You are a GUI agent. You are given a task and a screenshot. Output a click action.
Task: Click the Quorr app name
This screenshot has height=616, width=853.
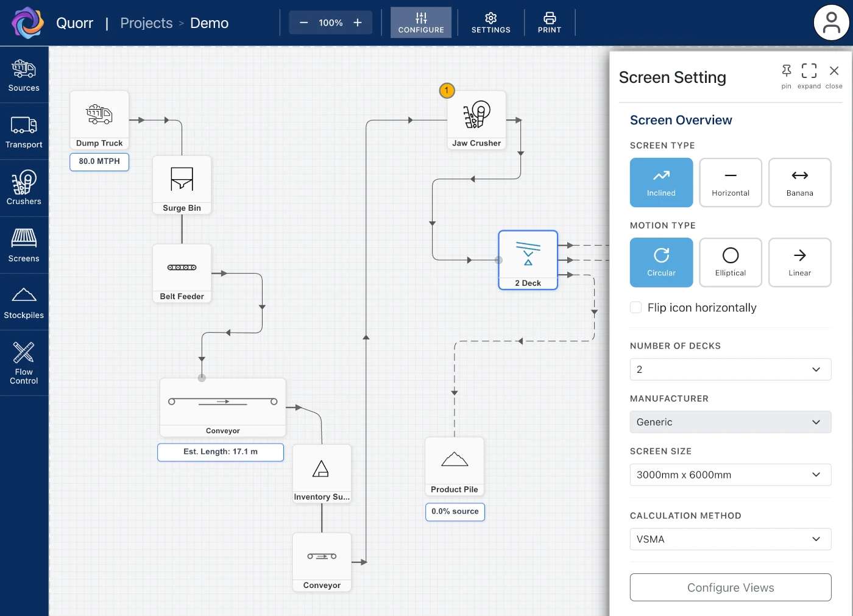(75, 23)
